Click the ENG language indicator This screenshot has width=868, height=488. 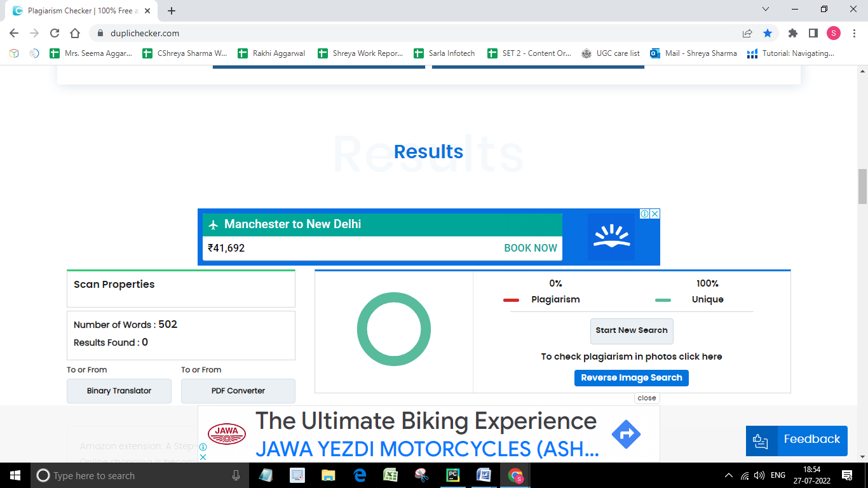tap(778, 475)
